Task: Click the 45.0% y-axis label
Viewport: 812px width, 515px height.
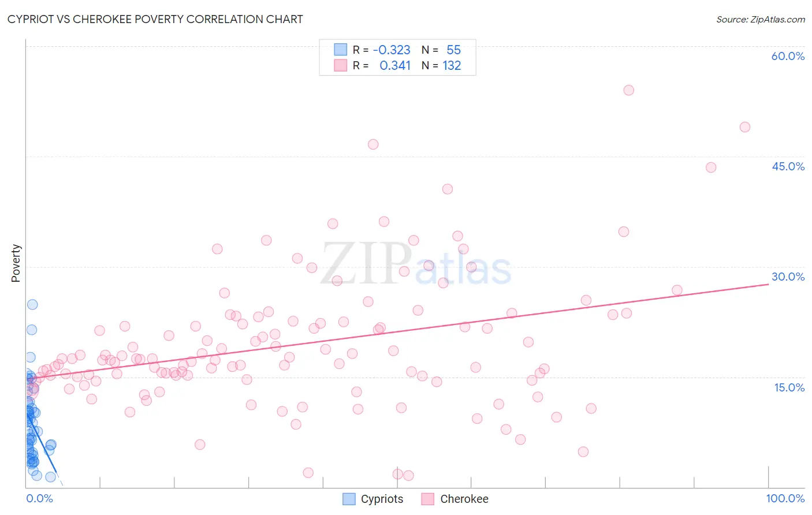Action: click(788, 166)
